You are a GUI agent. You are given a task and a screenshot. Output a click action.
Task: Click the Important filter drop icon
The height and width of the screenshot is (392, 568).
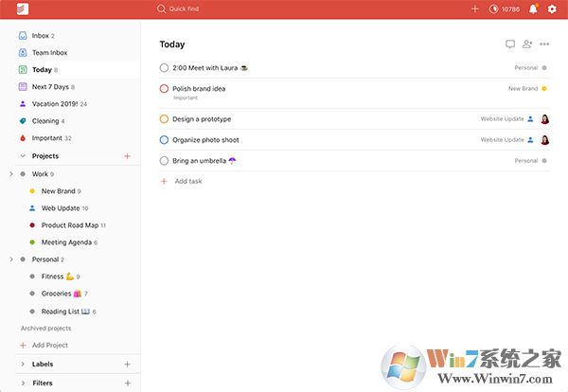click(23, 138)
